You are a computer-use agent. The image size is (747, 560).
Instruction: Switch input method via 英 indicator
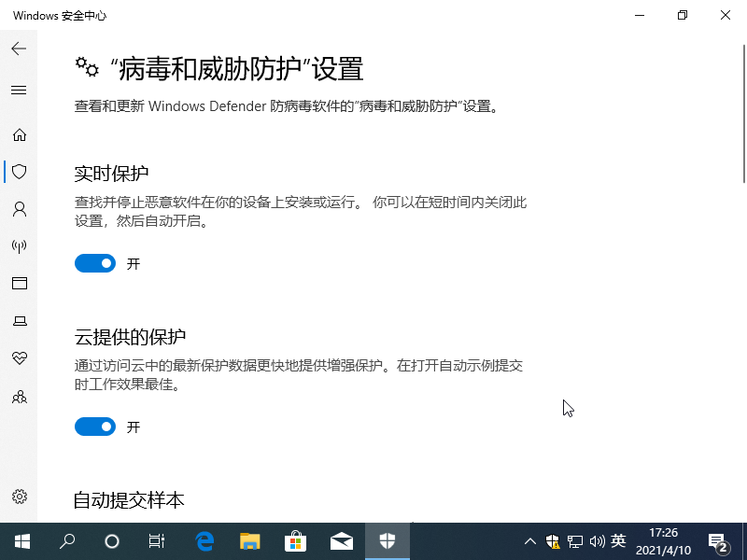tap(618, 541)
